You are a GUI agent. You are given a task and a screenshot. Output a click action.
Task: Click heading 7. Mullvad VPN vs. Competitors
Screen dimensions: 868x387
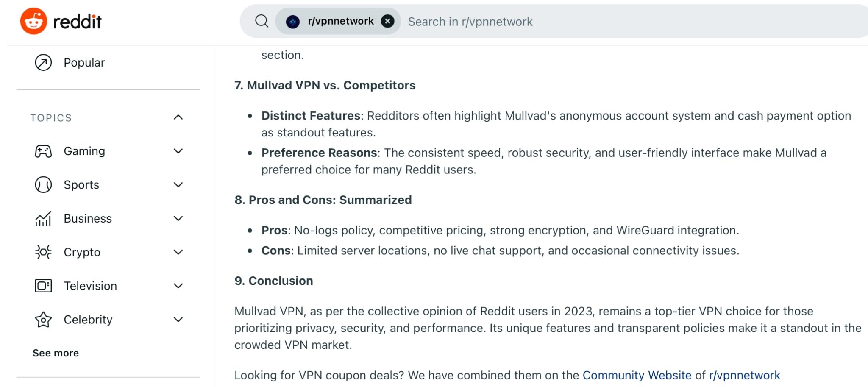pos(325,85)
